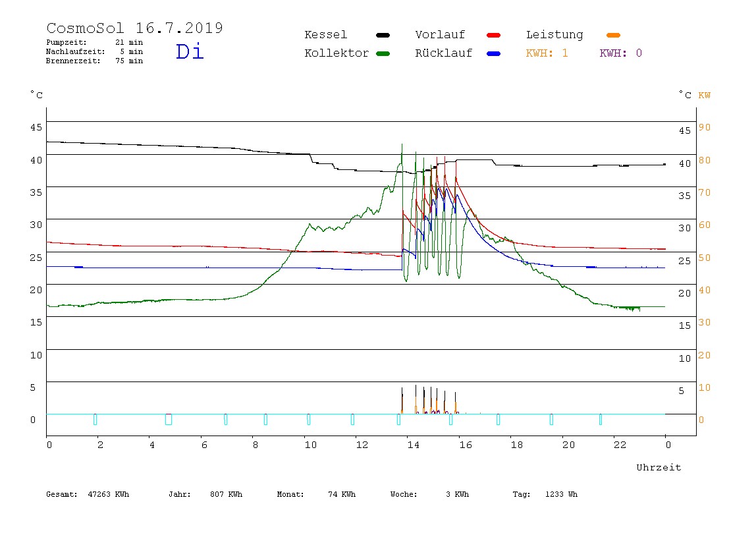Image resolution: width=756 pixels, height=535 pixels.
Task: Click the "Kessel" legend label
Action: [x=326, y=35]
